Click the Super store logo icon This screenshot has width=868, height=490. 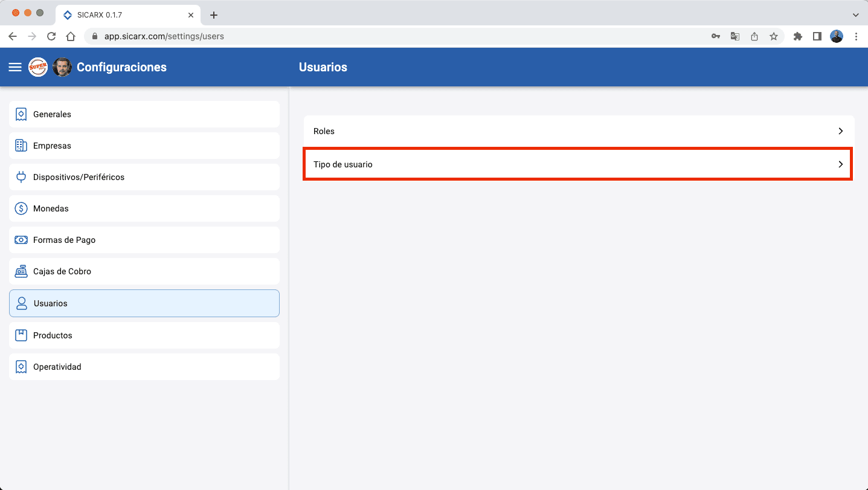(38, 67)
